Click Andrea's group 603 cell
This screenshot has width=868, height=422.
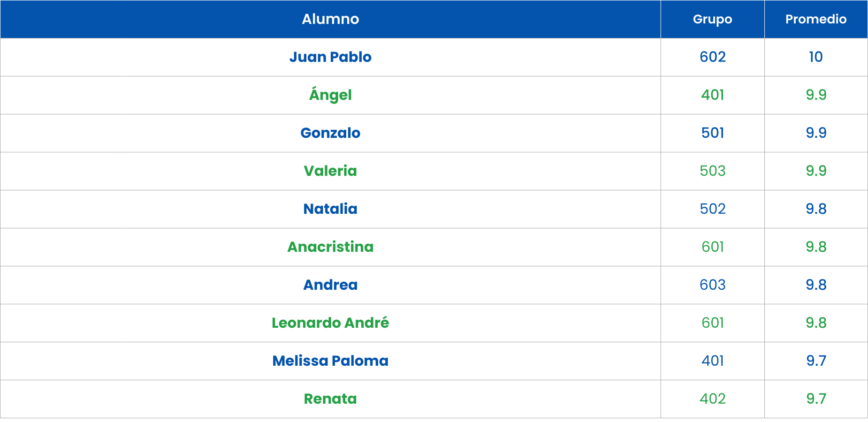[x=712, y=285]
